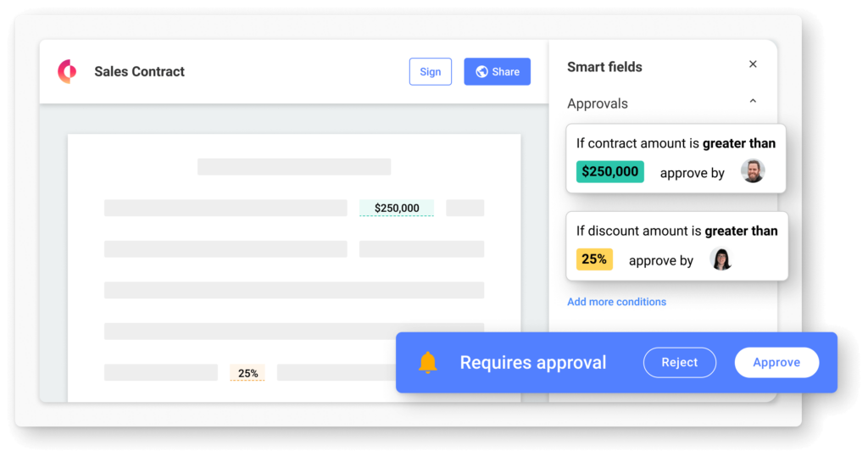Click the Approve button
868x457 pixels.
pyautogui.click(x=776, y=362)
